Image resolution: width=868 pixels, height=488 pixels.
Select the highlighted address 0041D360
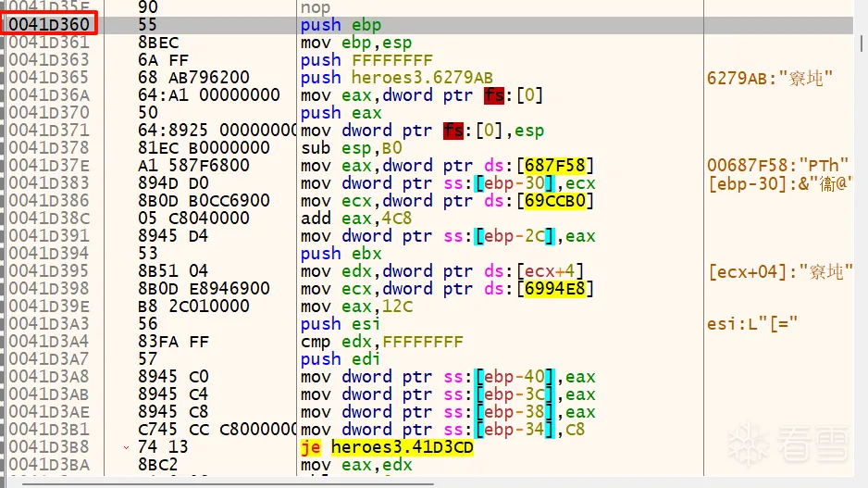point(49,25)
